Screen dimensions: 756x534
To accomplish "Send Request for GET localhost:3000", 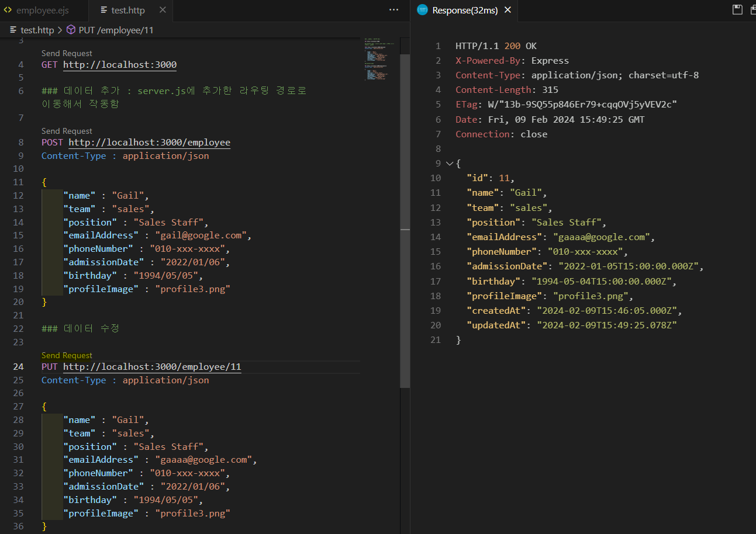I will (x=67, y=53).
